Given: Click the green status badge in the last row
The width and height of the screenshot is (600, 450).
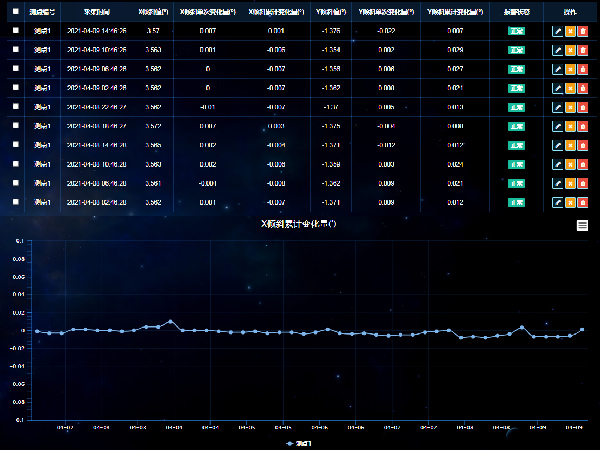Looking at the screenshot, I should [516, 202].
